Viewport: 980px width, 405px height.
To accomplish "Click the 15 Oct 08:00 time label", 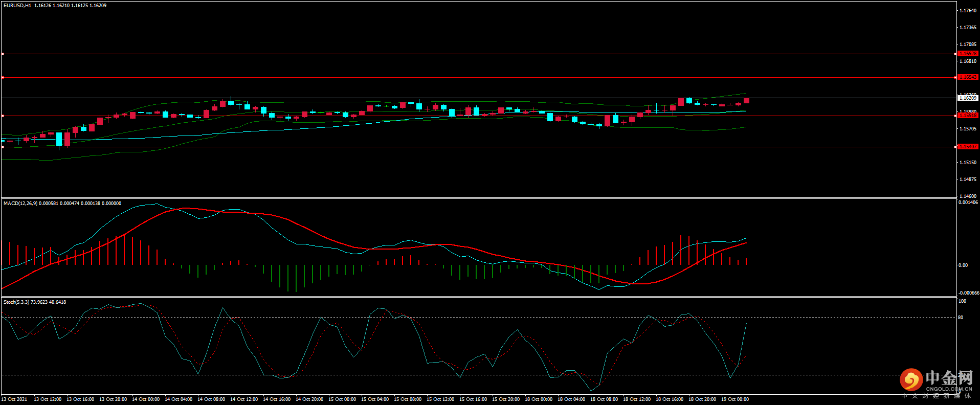I will 408,399.
